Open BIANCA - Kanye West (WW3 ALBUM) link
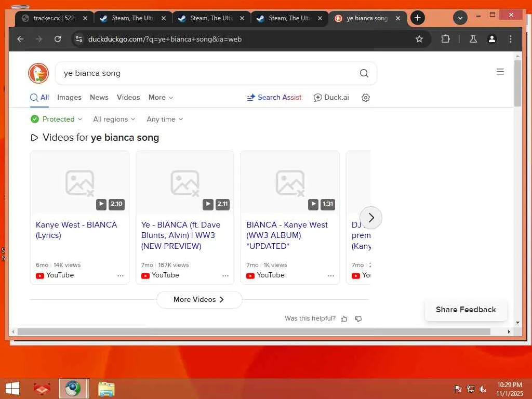The width and height of the screenshot is (532, 399). (x=287, y=235)
